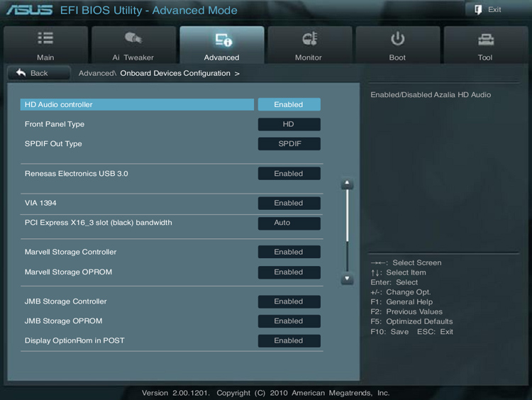The height and width of the screenshot is (400, 532).
Task: Click the scroll up arrow
Action: (x=347, y=183)
